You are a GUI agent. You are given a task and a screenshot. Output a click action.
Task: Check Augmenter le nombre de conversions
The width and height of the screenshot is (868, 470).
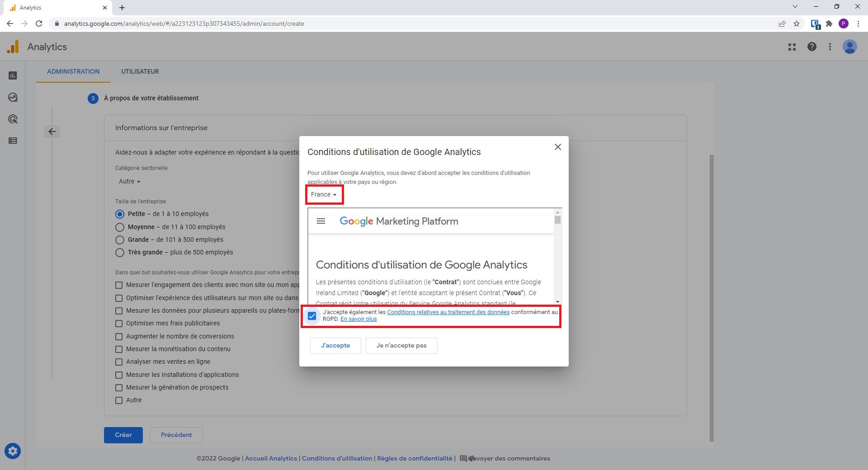[x=119, y=337]
